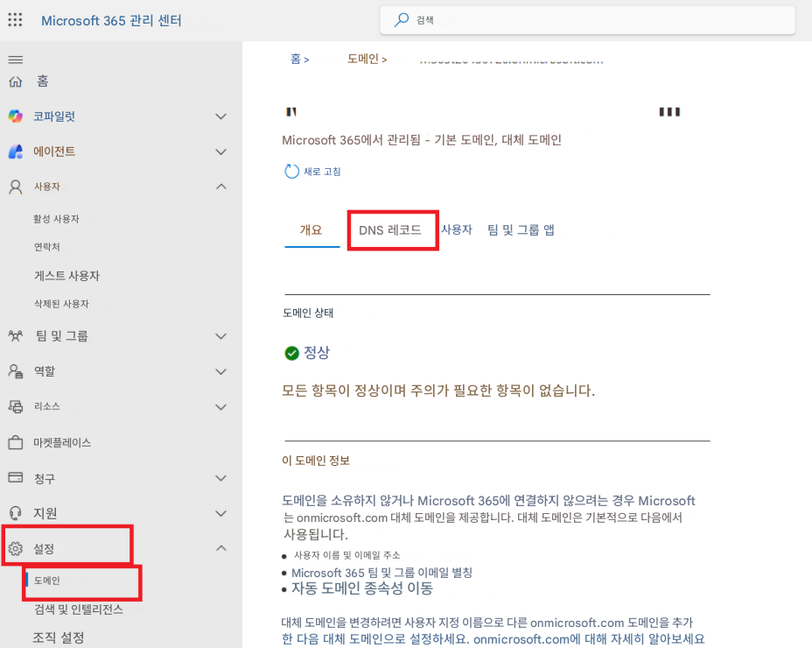Expand the 지원 section chevron
Viewport: 812px width, 648px height.
pyautogui.click(x=221, y=513)
